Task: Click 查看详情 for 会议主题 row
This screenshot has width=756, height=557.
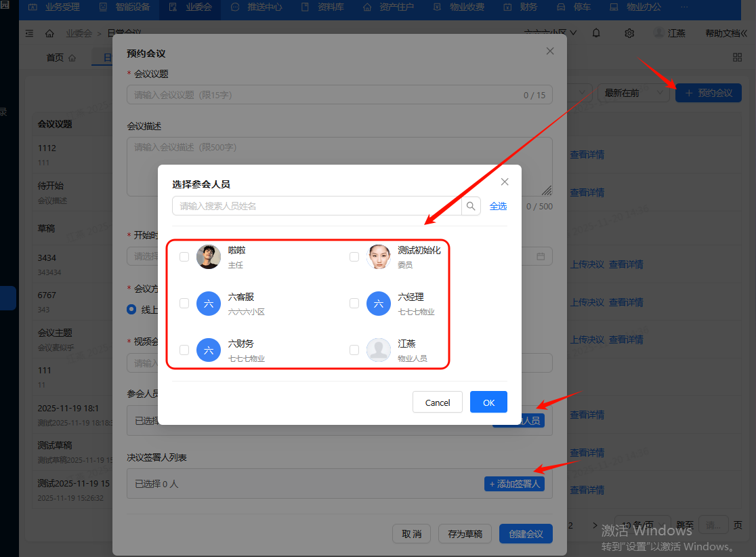Action: (626, 339)
